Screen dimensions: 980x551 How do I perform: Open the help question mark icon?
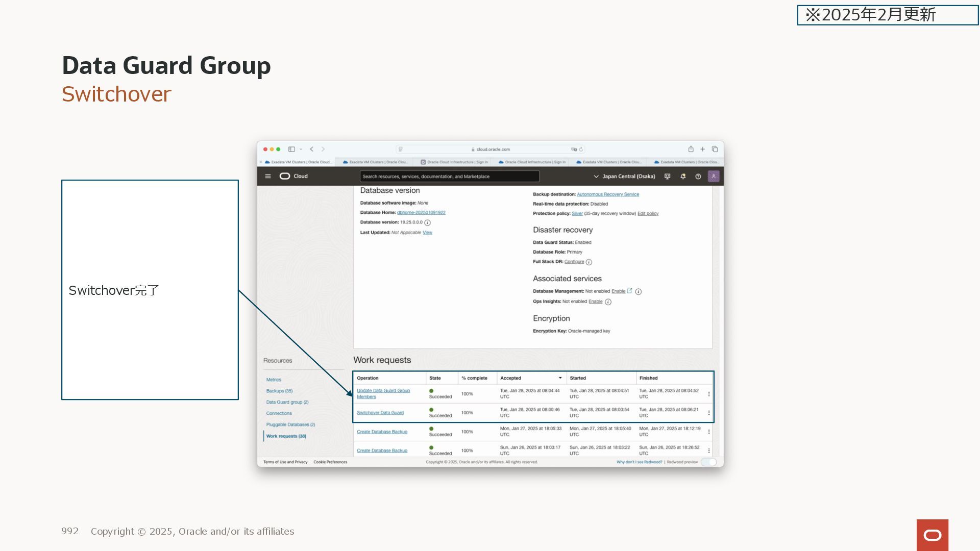click(698, 177)
